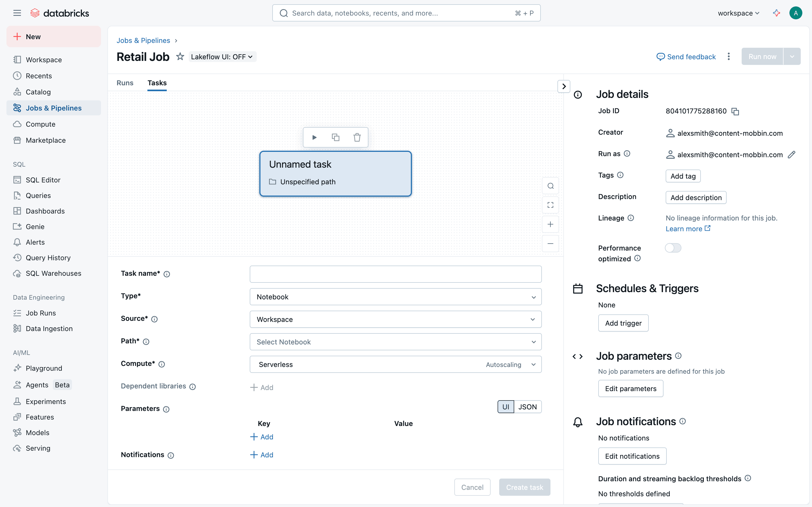Click the fit-to-view icon on canvas

(x=550, y=205)
